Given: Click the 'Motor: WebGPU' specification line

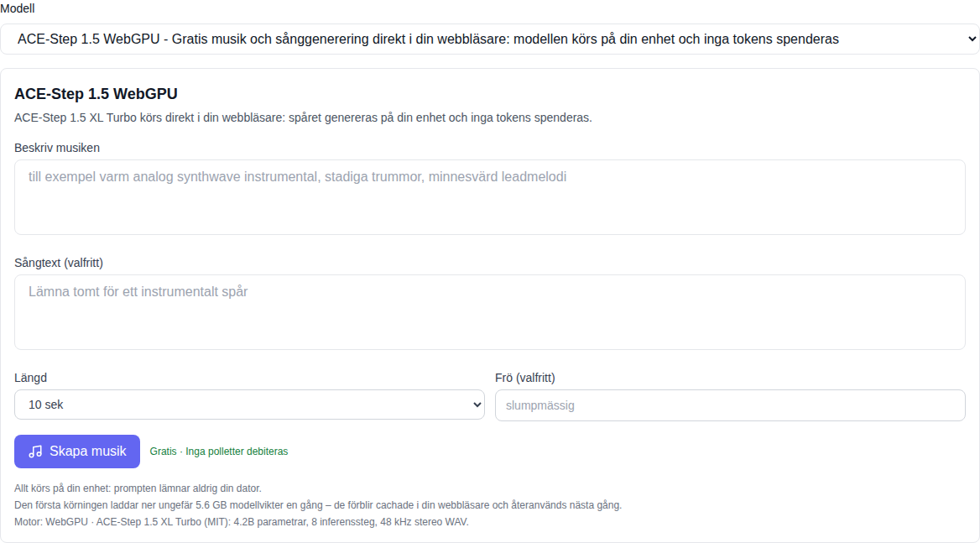Looking at the screenshot, I should pyautogui.click(x=242, y=522).
